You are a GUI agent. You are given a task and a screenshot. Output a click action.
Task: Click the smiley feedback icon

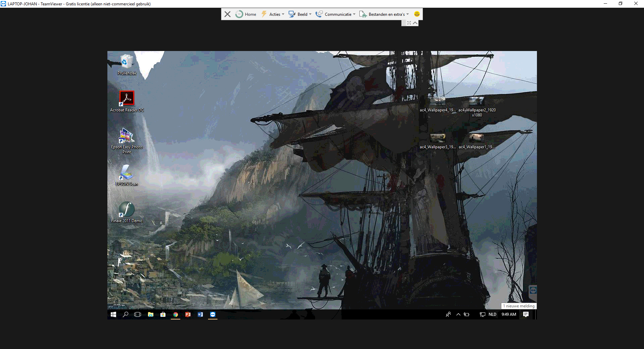(417, 14)
